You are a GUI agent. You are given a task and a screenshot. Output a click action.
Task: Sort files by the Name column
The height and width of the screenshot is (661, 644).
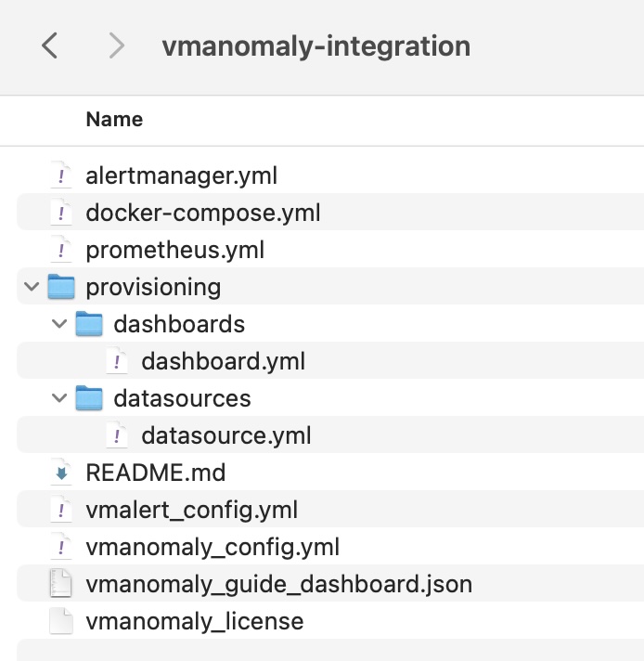tap(114, 119)
